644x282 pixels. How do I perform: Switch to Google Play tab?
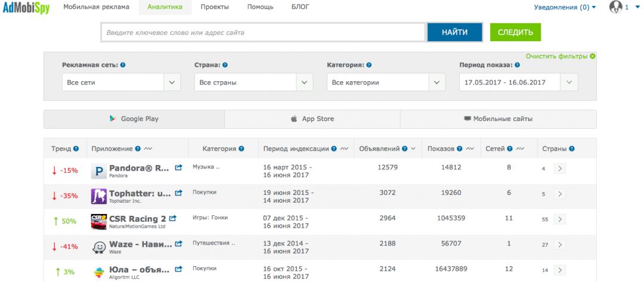click(134, 119)
